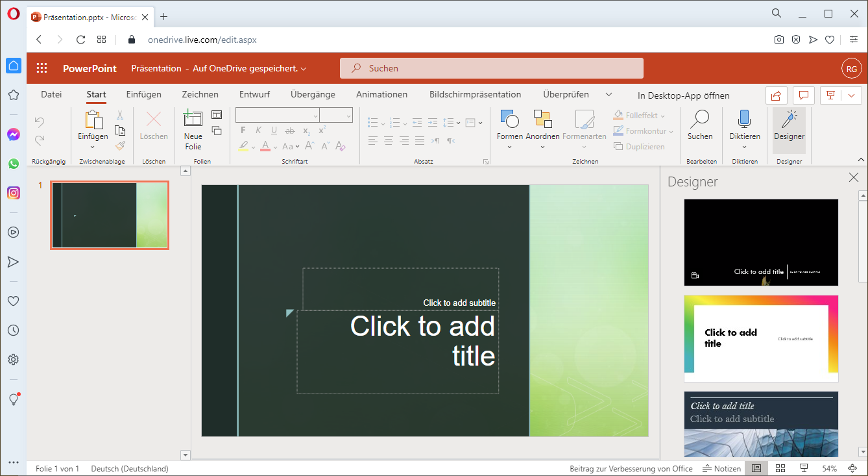Click the slide sorter view icon
This screenshot has height=476, width=868.
click(780, 468)
